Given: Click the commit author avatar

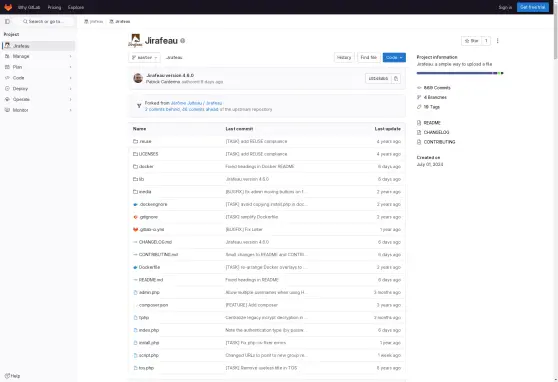Looking at the screenshot, I should [138, 78].
